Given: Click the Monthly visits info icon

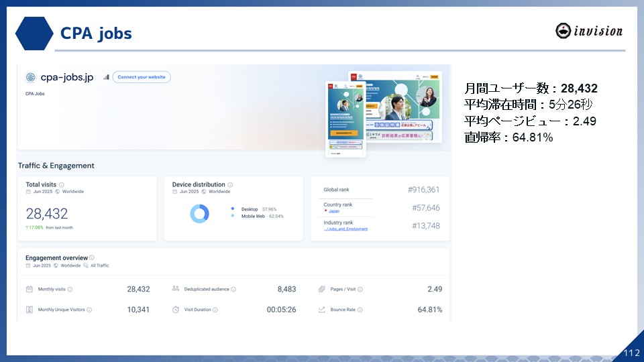Looking at the screenshot, I should coord(70,290).
